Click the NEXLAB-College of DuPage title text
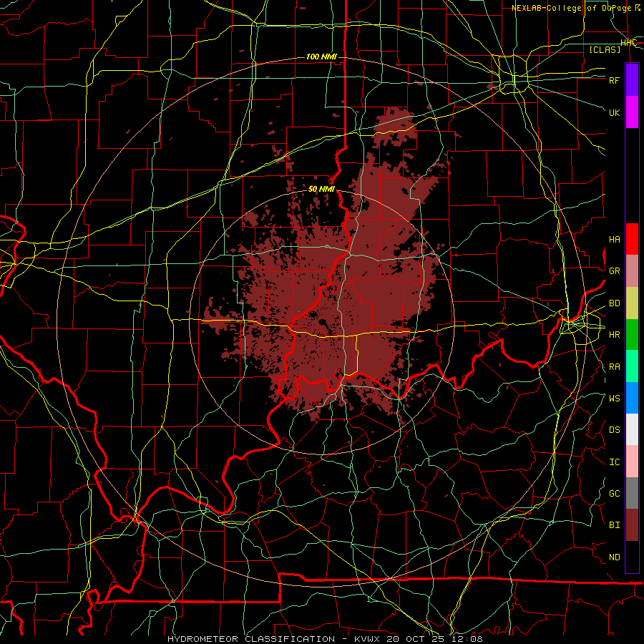 click(576, 8)
